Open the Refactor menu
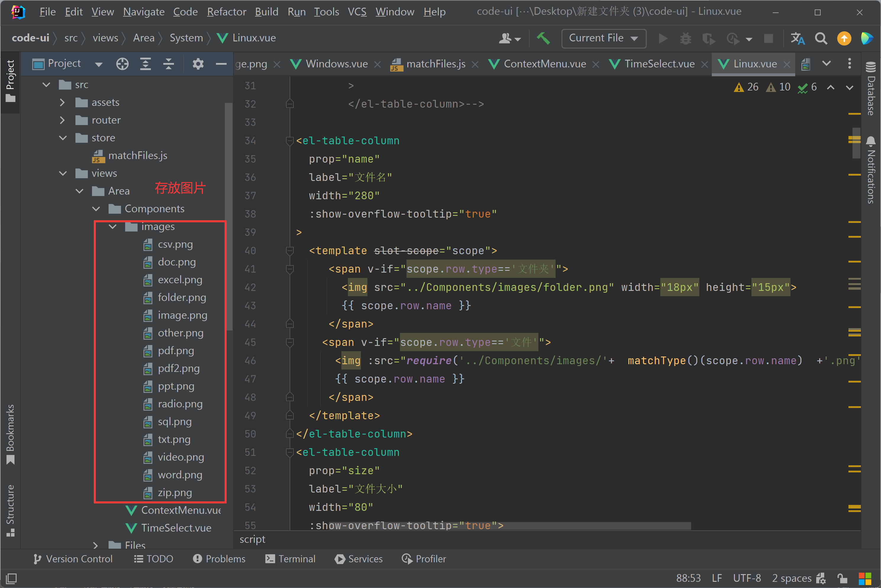This screenshot has width=881, height=588. [x=226, y=12]
